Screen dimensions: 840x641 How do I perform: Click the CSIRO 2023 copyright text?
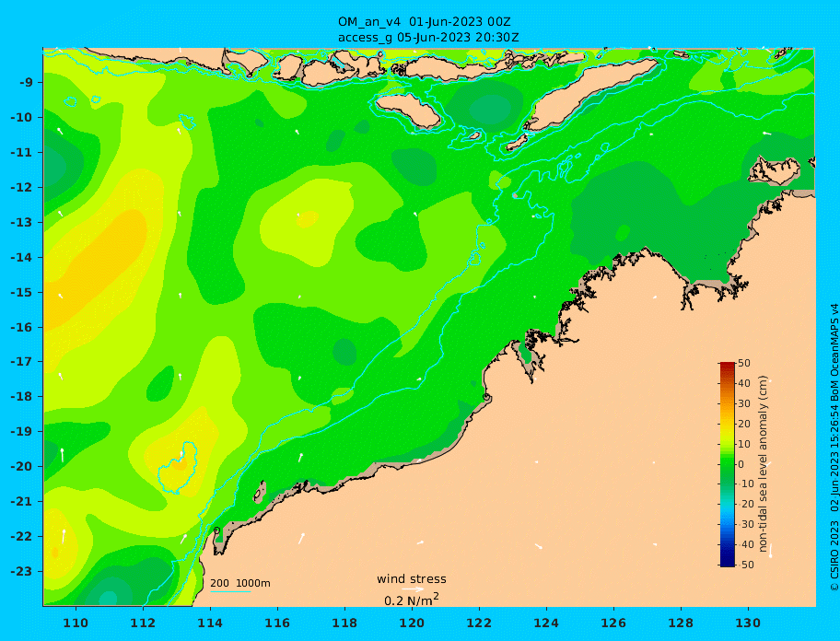click(834, 448)
